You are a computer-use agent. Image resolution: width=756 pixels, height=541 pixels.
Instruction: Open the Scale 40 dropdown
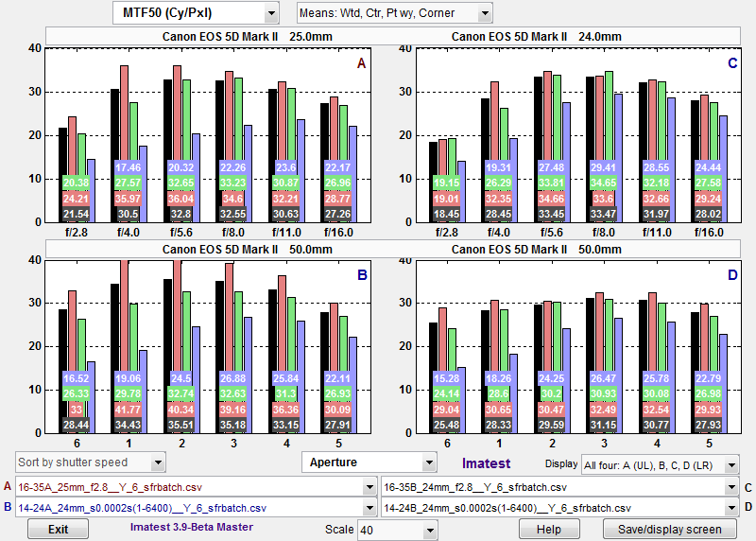click(x=397, y=530)
